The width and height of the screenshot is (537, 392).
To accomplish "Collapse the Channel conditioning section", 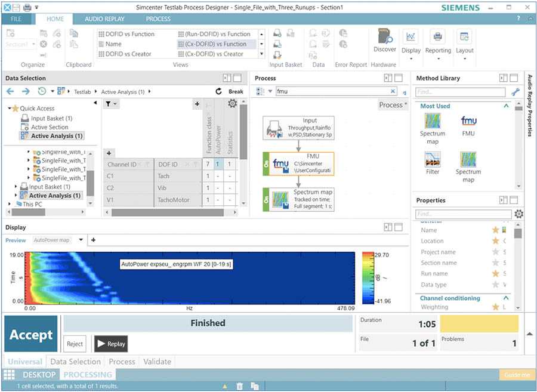I will pyautogui.click(x=506, y=298).
